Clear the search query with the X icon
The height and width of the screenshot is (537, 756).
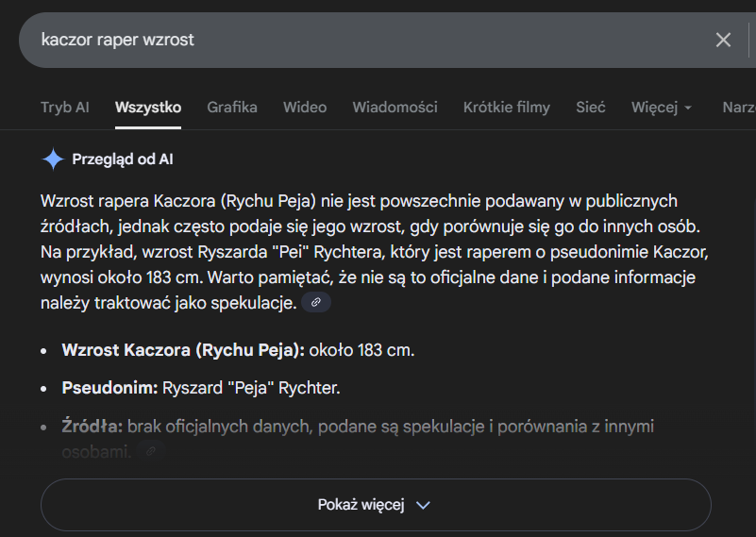pos(723,40)
